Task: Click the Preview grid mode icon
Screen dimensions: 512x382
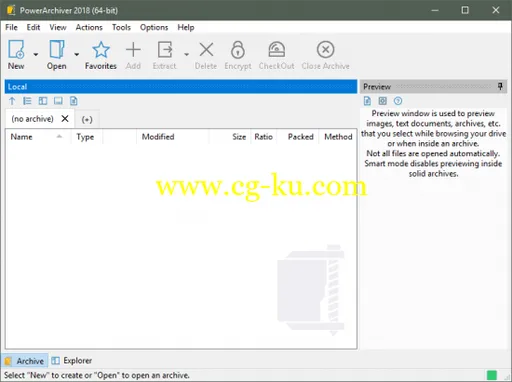Action: [x=383, y=101]
